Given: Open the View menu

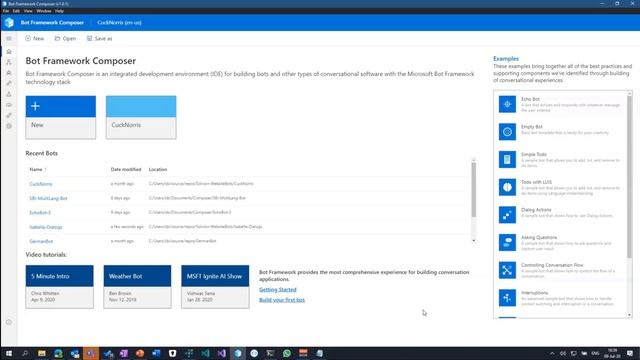Looking at the screenshot, I should [28, 11].
